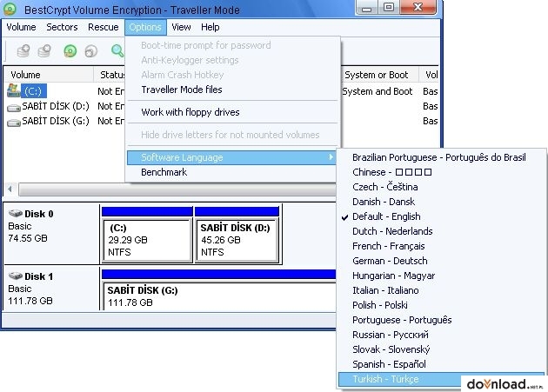Click the System or Boot column header
Image resolution: width=548 pixels, height=392 pixels.
[379, 75]
